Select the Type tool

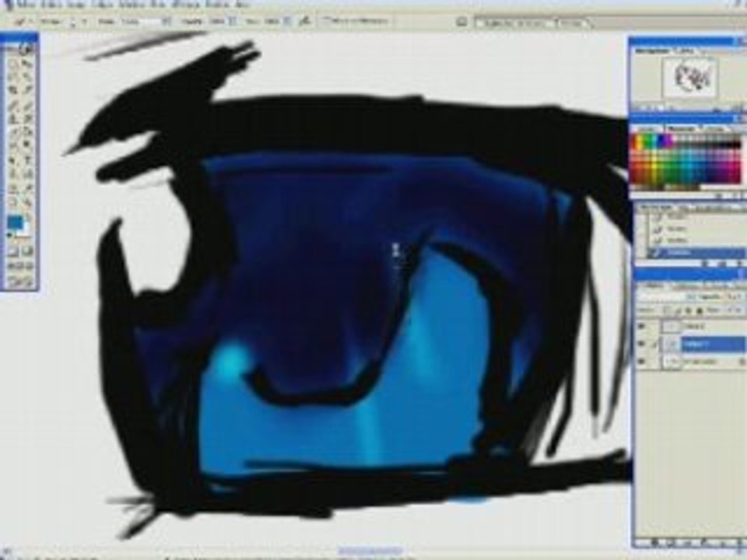tap(26, 160)
